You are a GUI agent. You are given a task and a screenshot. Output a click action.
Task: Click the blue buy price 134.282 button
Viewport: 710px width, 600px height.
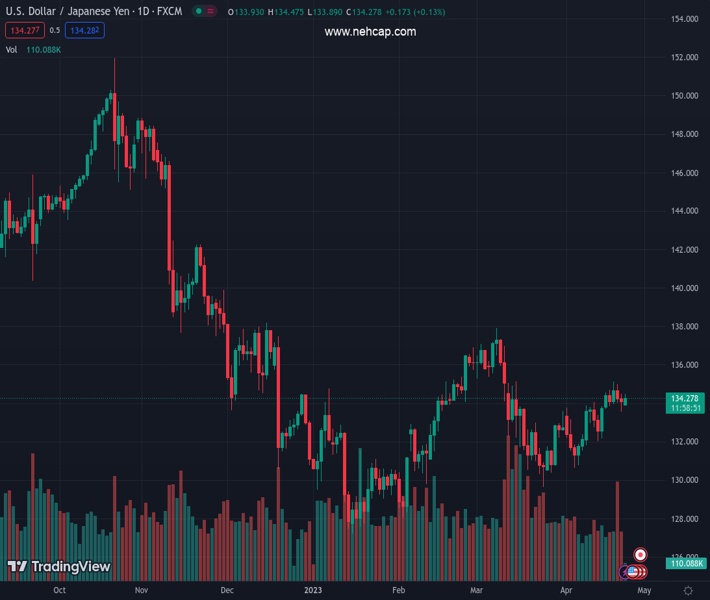[85, 30]
